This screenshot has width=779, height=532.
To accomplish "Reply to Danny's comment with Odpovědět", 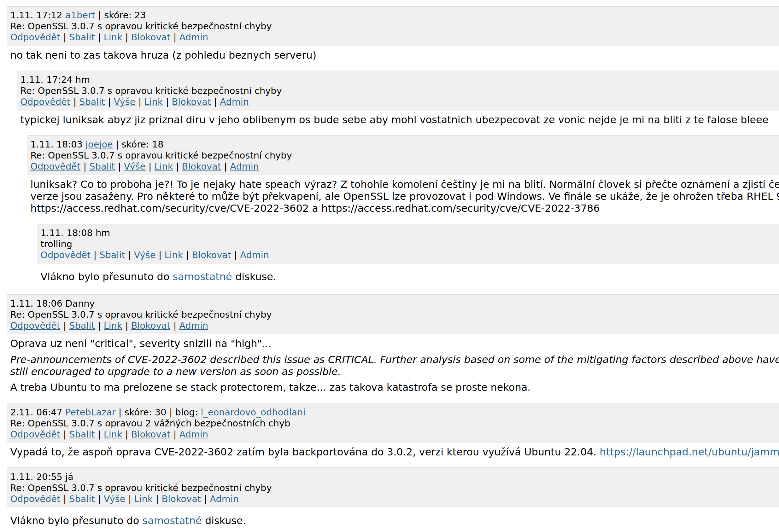I will (35, 326).
